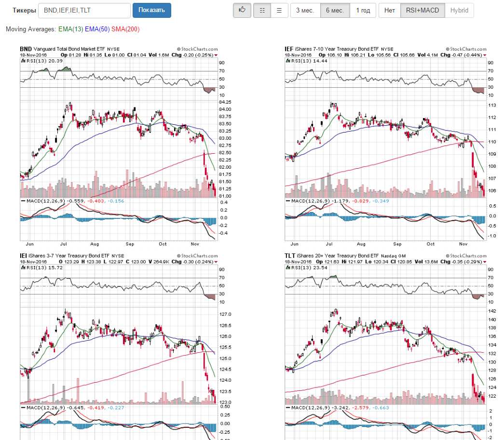Click MACD(12,26,9) label on BND chart
Screen dimensions: 504x440
[46, 201]
